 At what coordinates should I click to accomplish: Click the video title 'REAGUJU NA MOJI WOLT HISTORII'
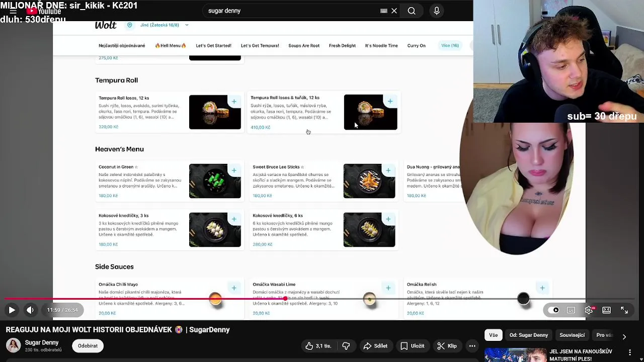click(118, 330)
